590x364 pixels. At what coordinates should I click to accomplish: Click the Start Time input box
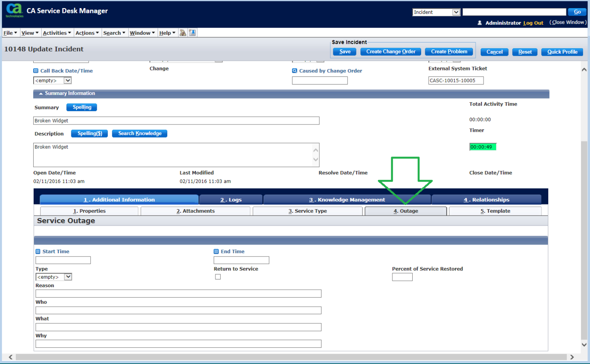63,260
